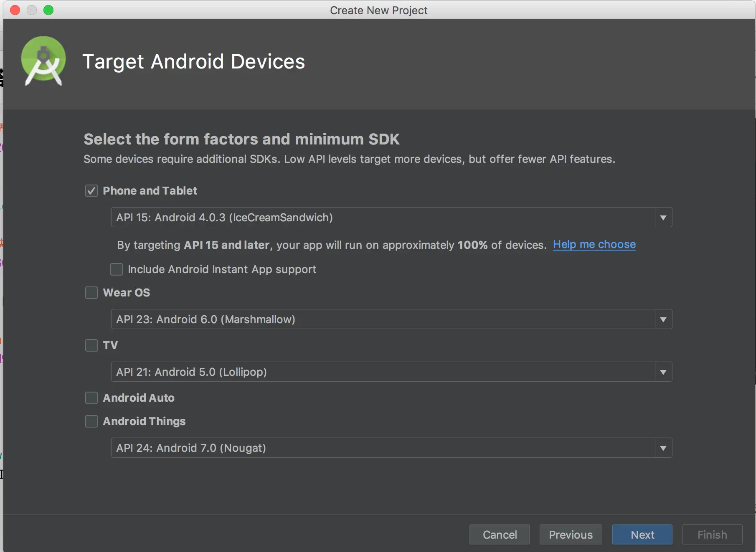Tick the Android Auto checkbox

pyautogui.click(x=91, y=398)
